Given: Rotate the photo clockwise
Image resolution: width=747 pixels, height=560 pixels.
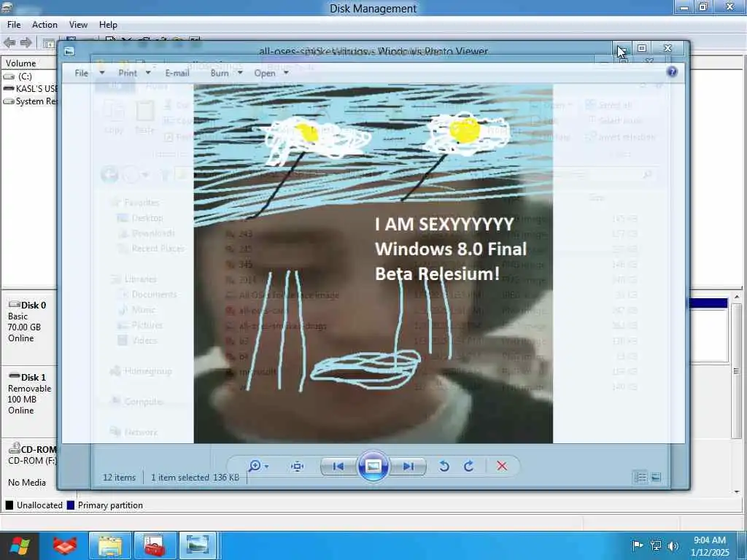Looking at the screenshot, I should pyautogui.click(x=469, y=466).
